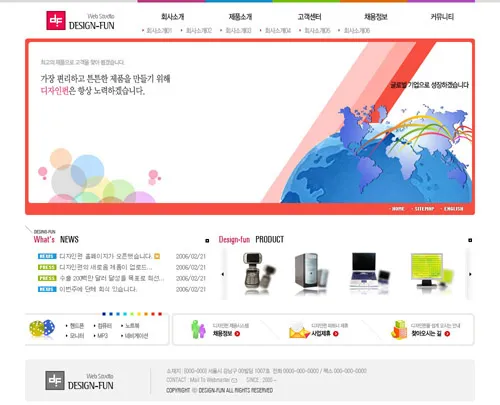This screenshot has height=405, width=500.
Task: Open the 고객센터 main menu
Action: [x=309, y=17]
